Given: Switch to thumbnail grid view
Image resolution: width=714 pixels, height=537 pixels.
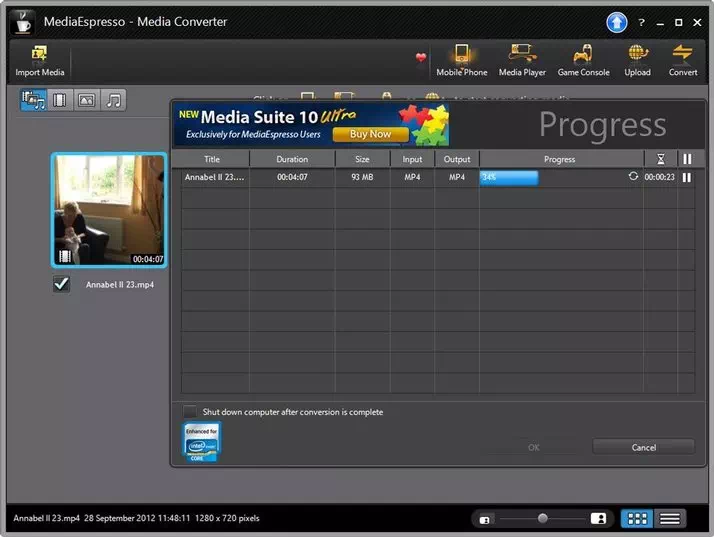Looking at the screenshot, I should (637, 518).
